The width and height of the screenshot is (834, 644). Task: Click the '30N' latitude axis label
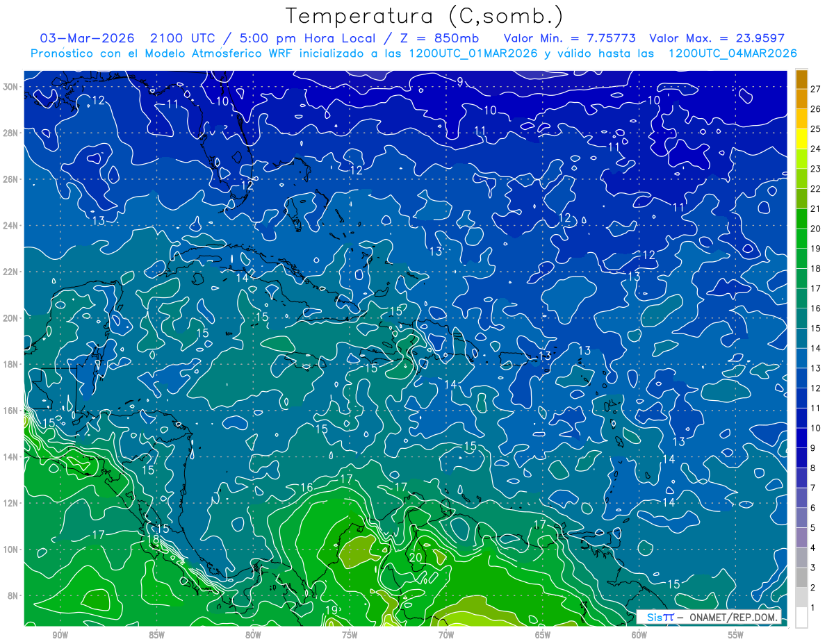pyautogui.click(x=10, y=87)
